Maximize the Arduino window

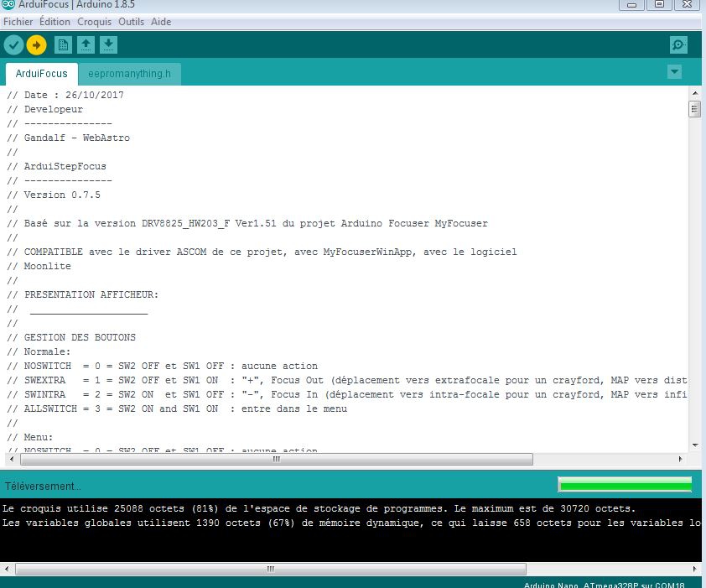coord(659,4)
